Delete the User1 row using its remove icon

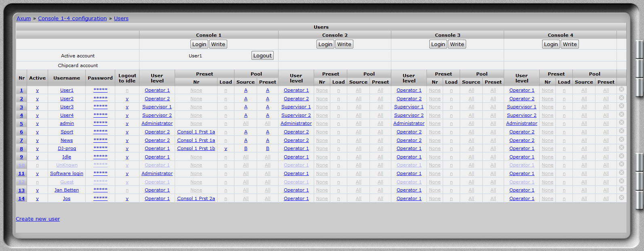point(621,89)
